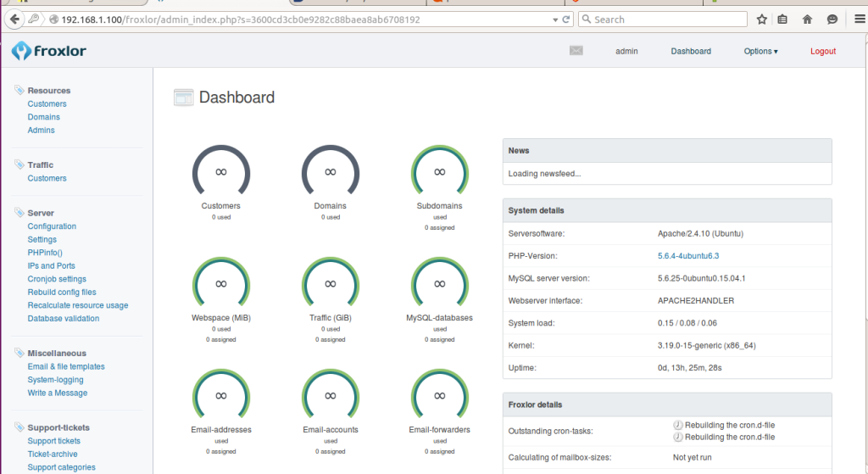
Task: Go to the browser home icon
Action: coord(807,20)
